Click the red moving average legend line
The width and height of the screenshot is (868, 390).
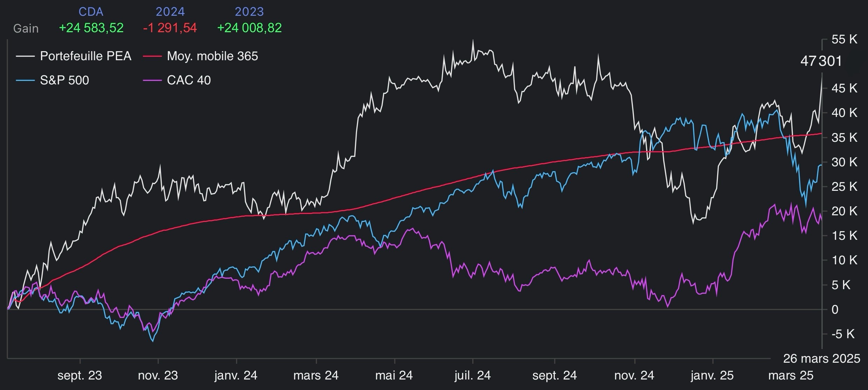152,56
